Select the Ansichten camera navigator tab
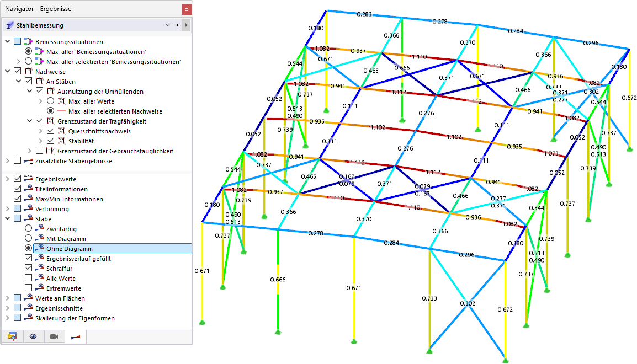The image size is (637, 364). click(53, 336)
